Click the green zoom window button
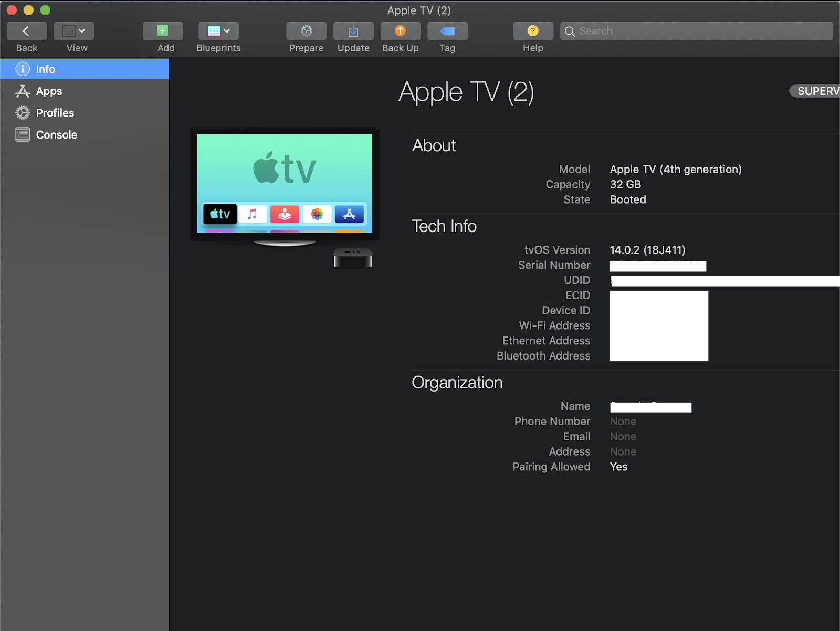 click(x=45, y=10)
